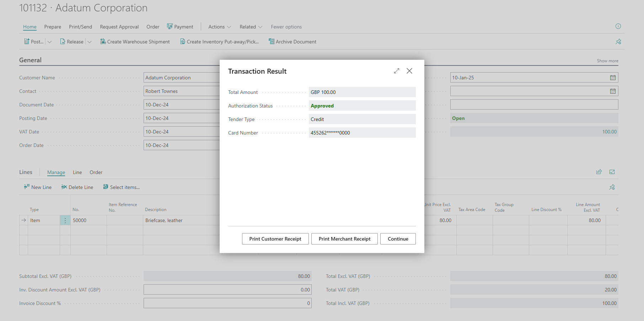644x321 pixels.
Task: Click the Card Number field
Action: [362, 133]
